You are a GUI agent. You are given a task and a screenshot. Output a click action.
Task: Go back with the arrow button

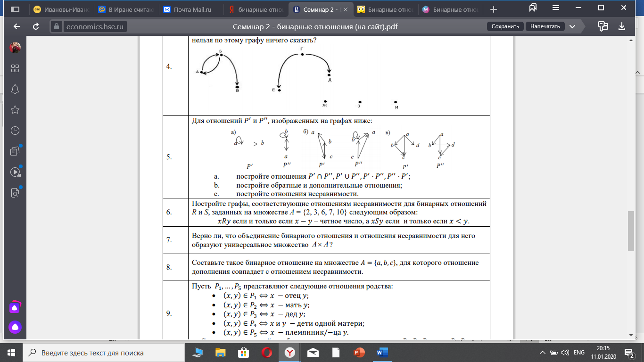[17, 26]
